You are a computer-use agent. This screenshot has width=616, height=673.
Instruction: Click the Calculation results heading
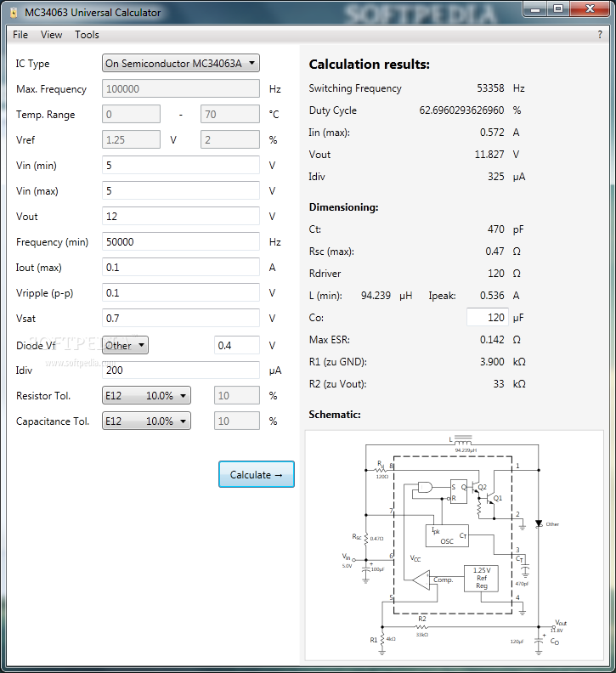coord(369,65)
